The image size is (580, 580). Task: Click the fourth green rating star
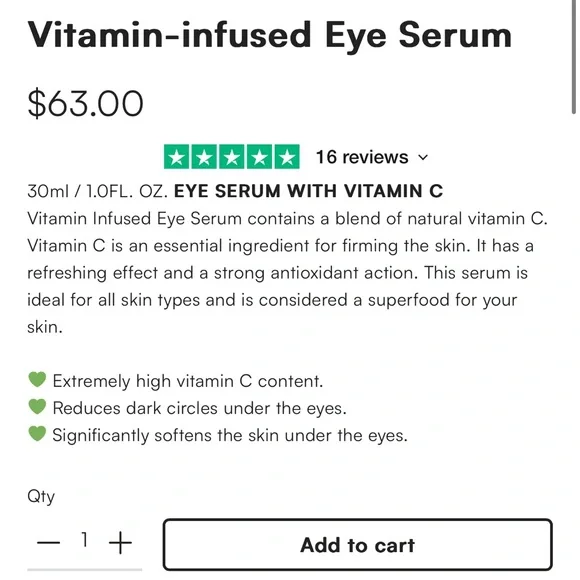coord(259,157)
